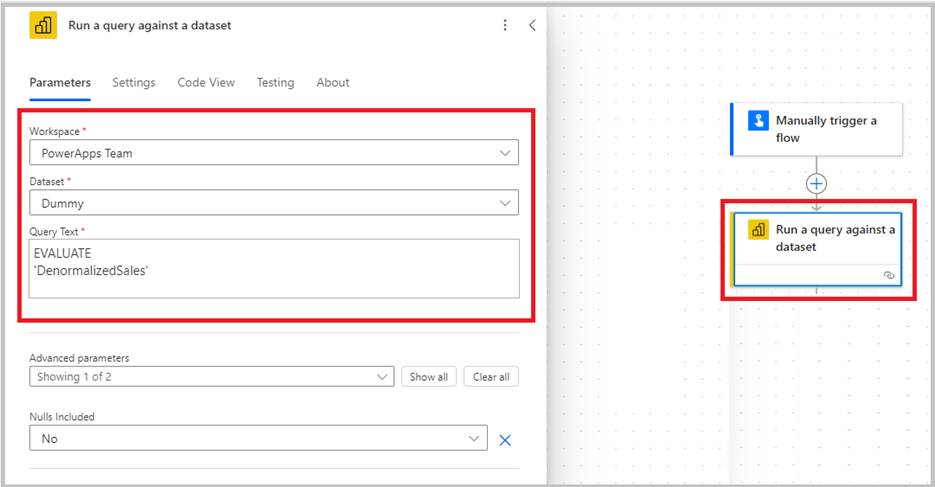
Task: Click the Clear all button
Action: (x=491, y=377)
